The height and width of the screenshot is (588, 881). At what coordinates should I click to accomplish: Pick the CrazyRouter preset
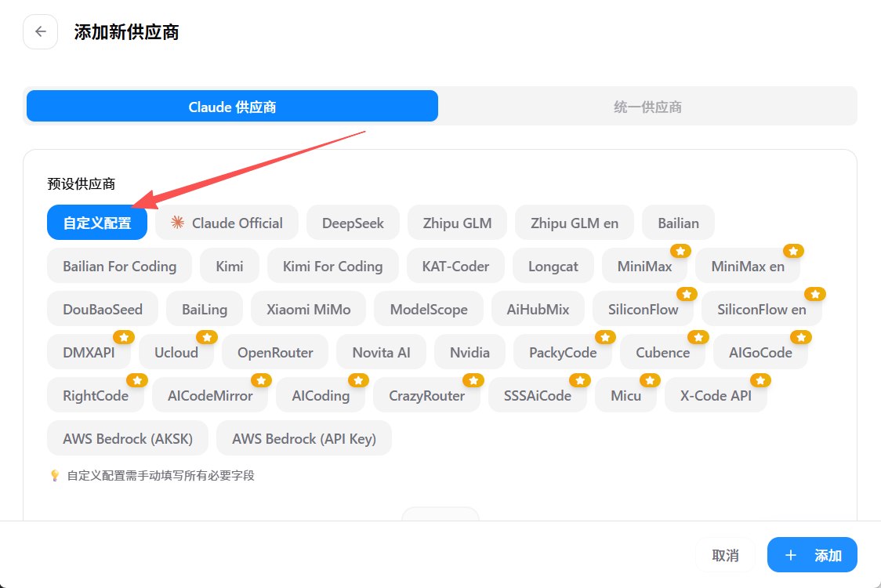(x=426, y=396)
